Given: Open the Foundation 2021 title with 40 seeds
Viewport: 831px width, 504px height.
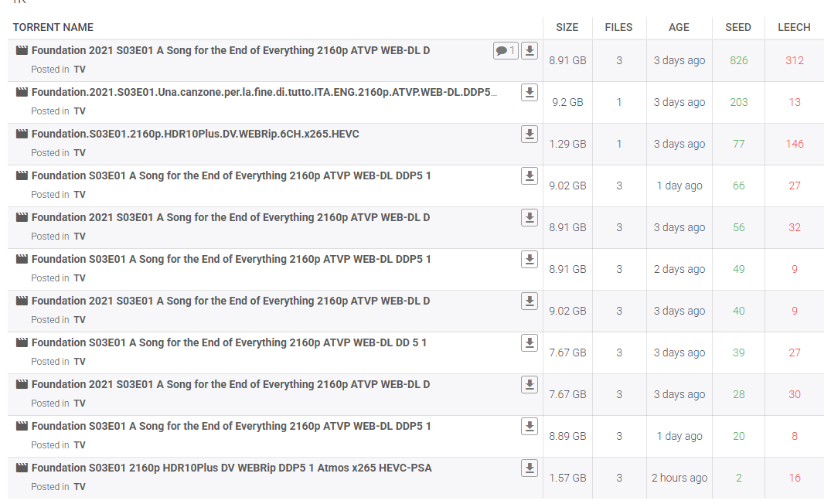Looking at the screenshot, I should (x=230, y=301).
